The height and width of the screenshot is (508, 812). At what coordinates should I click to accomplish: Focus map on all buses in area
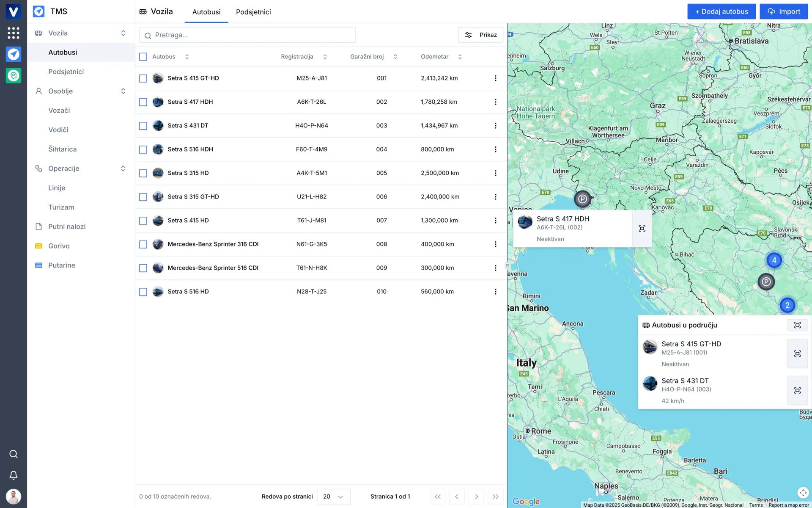click(797, 325)
